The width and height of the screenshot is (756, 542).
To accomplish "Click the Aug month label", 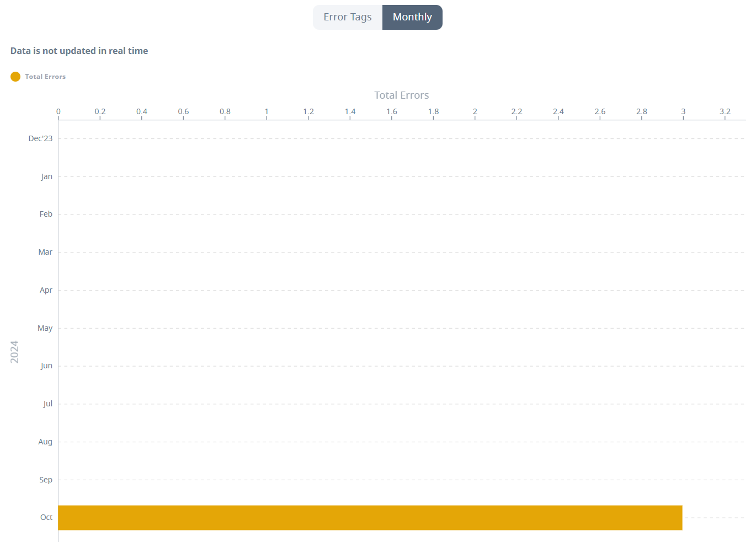I will pyautogui.click(x=45, y=442).
